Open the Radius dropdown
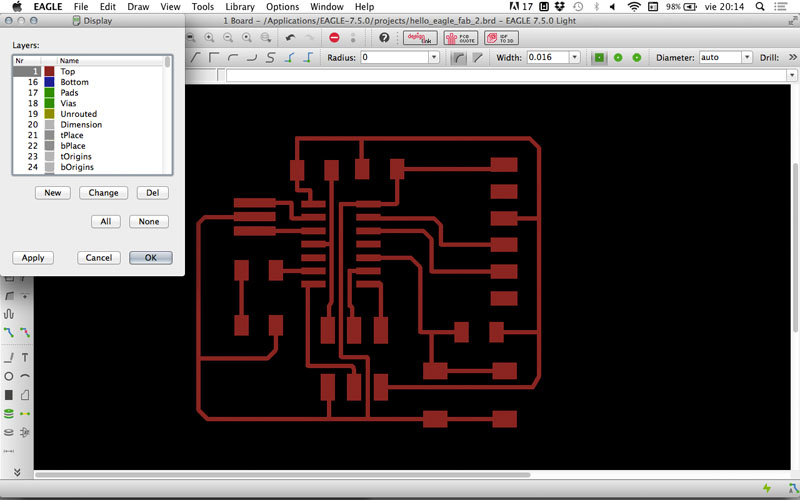The height and width of the screenshot is (500, 800). (434, 58)
